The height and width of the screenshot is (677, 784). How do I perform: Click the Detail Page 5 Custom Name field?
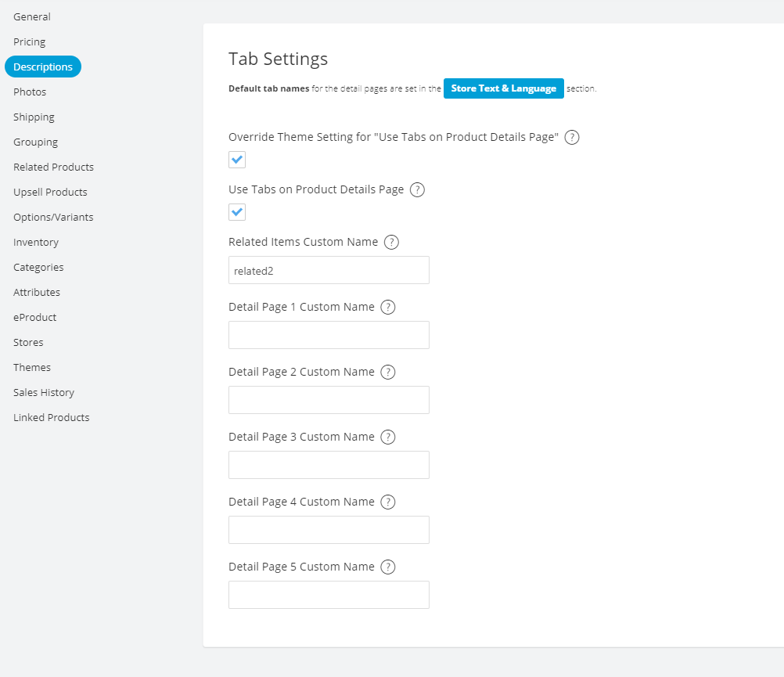[x=329, y=595]
